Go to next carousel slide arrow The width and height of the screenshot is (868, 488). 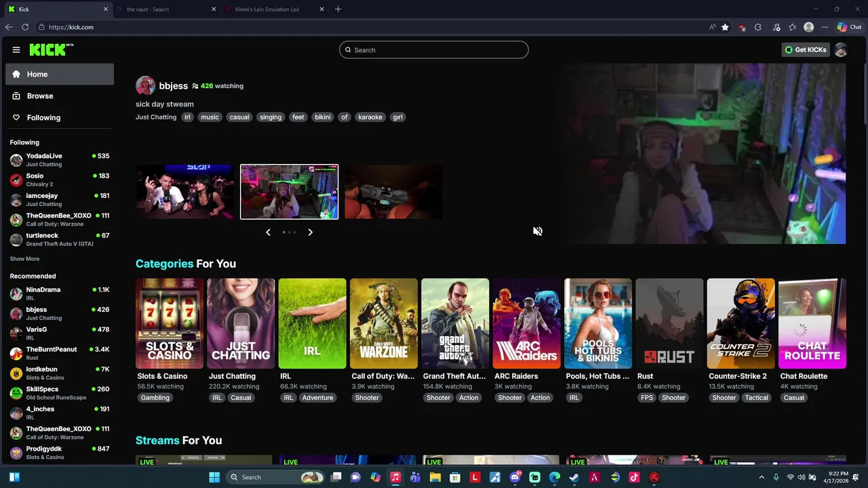(310, 232)
